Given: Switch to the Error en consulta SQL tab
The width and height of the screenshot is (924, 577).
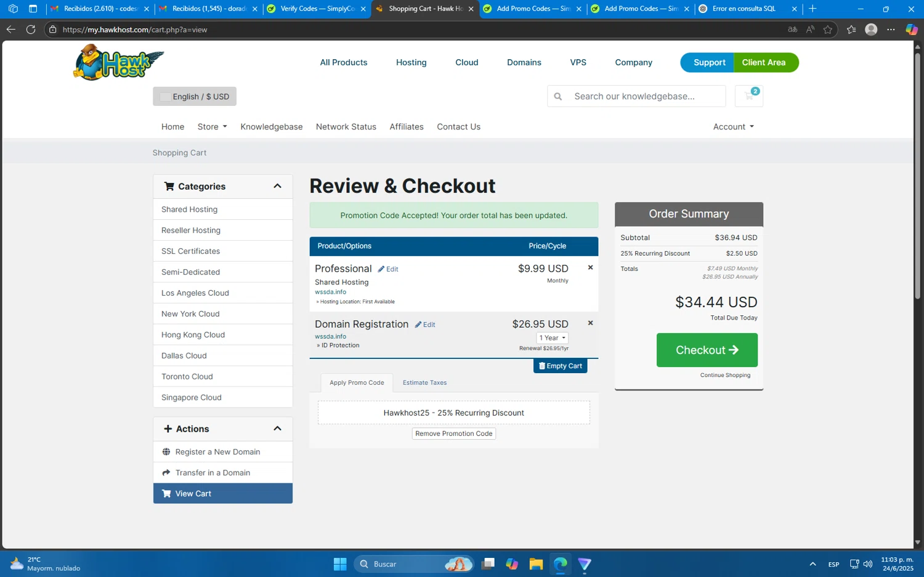Looking at the screenshot, I should point(744,9).
